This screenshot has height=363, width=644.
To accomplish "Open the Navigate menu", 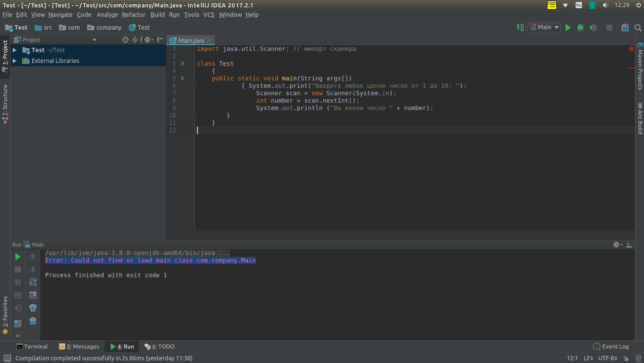I will tap(60, 15).
